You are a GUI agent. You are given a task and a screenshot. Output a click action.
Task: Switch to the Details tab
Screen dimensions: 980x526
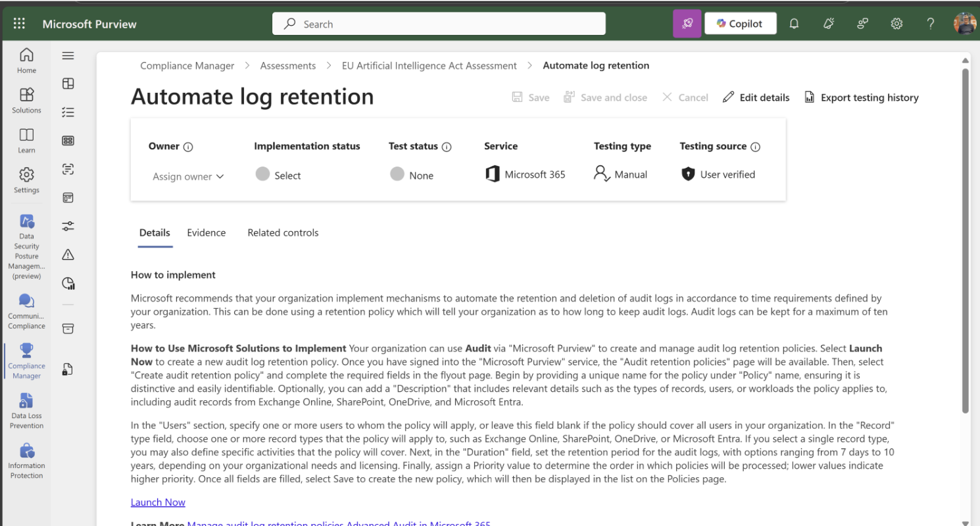pos(155,232)
